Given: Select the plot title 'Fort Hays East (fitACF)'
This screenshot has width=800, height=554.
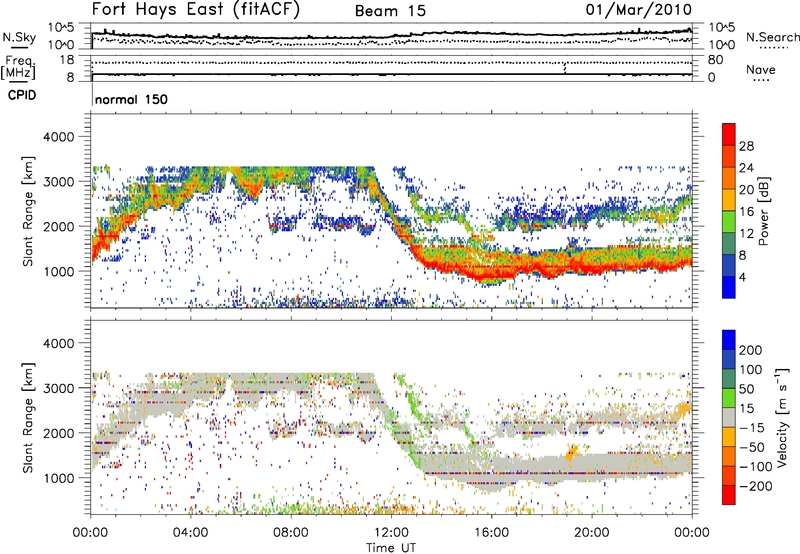Looking at the screenshot, I should click(196, 9).
